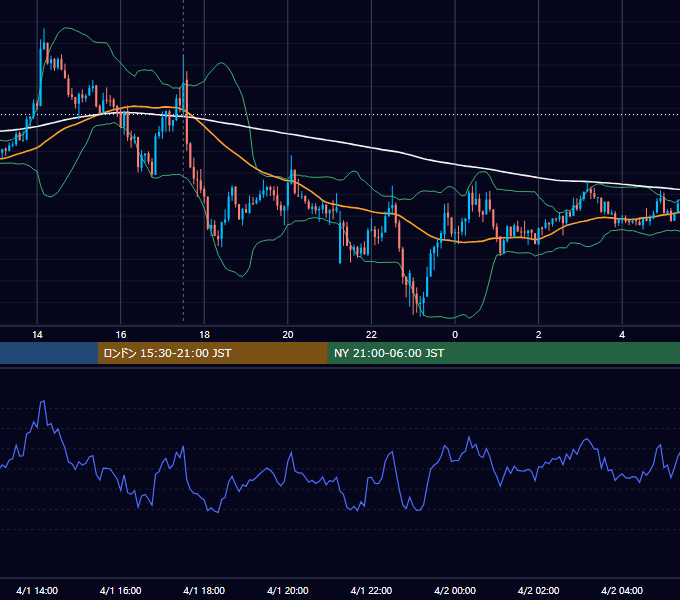Click the 4 hour label on the axis
Viewport: 680px width, 600px height.
pos(622,335)
